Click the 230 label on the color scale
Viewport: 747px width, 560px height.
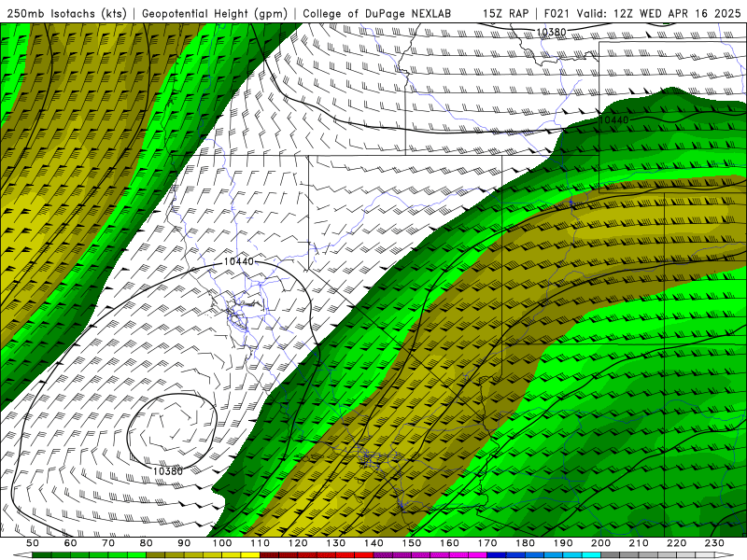(x=714, y=543)
